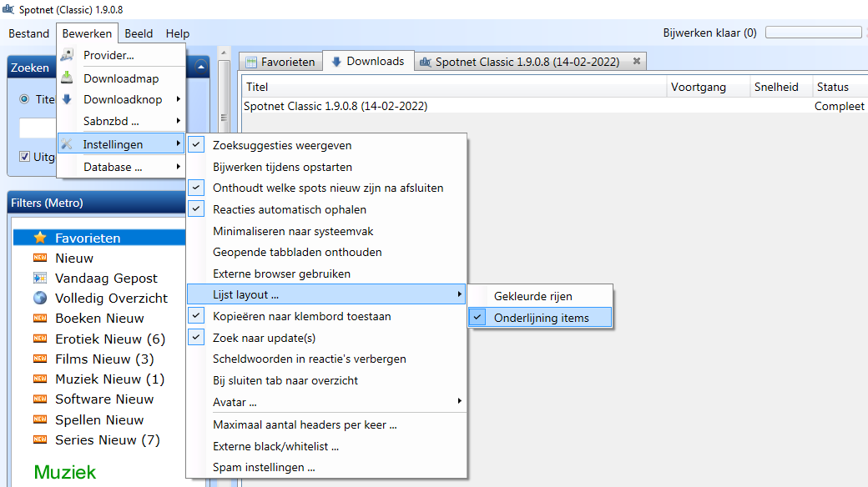Toggle Onthoudt welke spots nieuw zijn
This screenshot has width=868, height=487.
(196, 187)
